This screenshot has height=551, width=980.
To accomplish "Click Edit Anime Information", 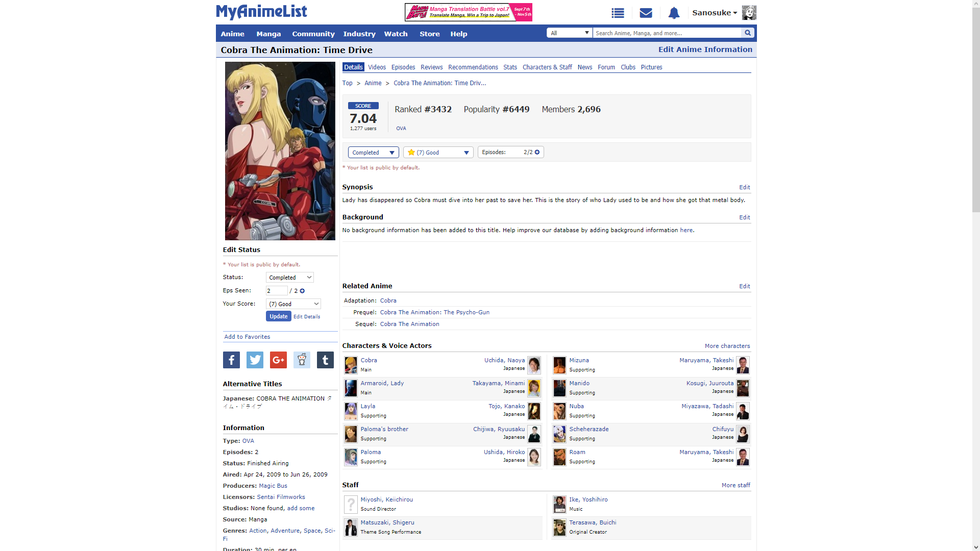I will [705, 49].
